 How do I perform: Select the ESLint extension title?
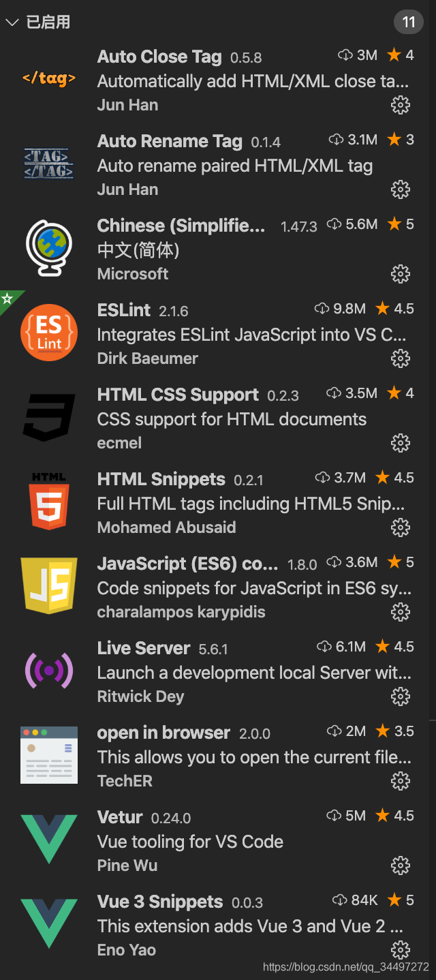click(124, 310)
